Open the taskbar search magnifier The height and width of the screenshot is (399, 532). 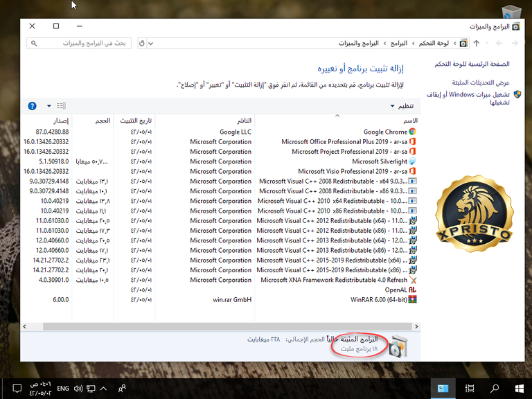(495, 389)
